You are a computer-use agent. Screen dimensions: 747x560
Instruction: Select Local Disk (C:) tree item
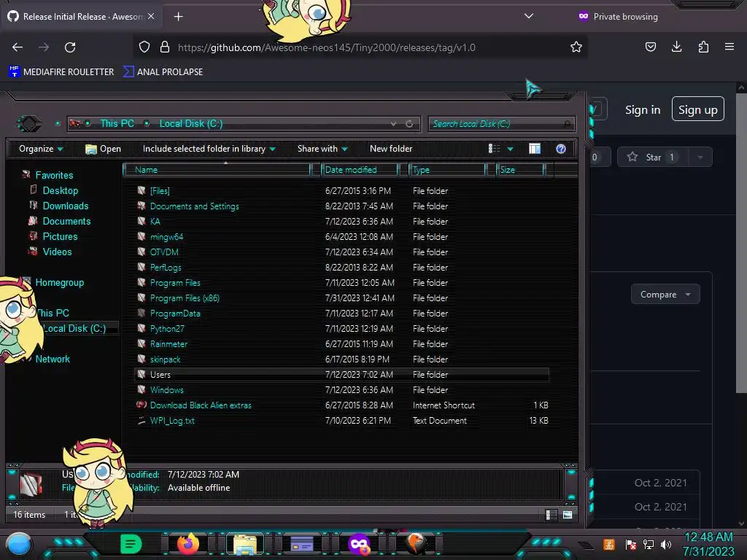click(74, 329)
